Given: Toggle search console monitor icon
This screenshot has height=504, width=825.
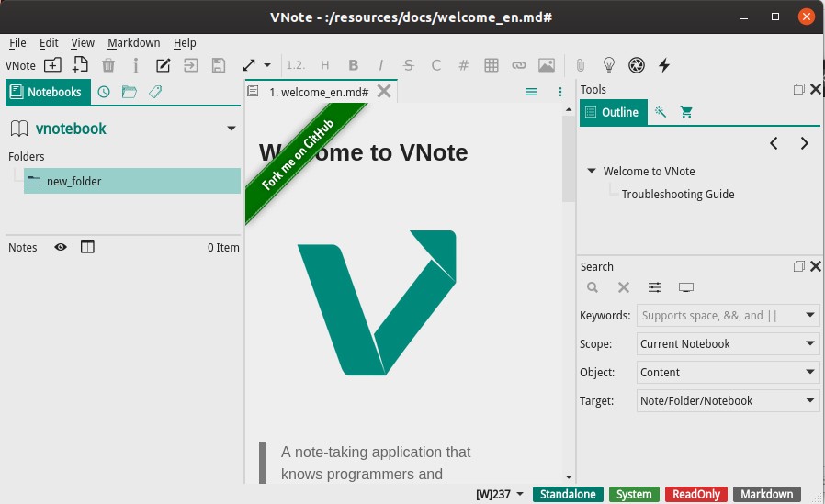Looking at the screenshot, I should tap(686, 287).
